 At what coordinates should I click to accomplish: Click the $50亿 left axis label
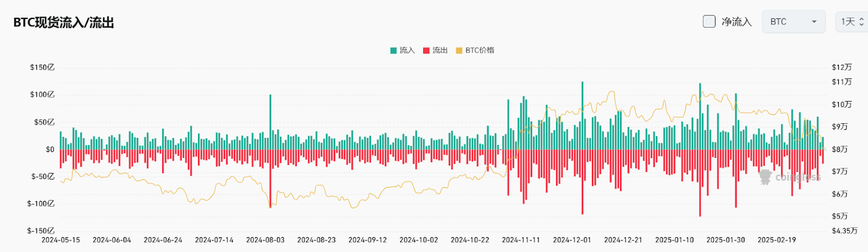pyautogui.click(x=44, y=122)
